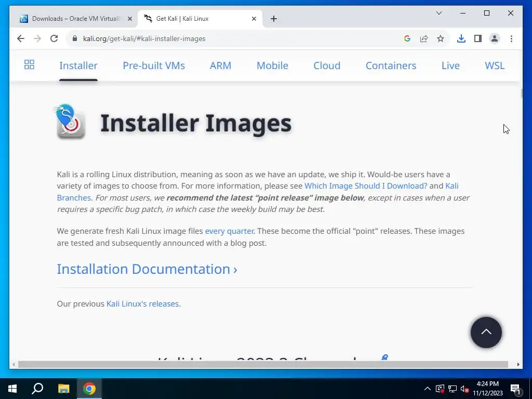Viewport: 532px width, 399px height.
Task: Click the Installer Images heading
Action: (196, 123)
